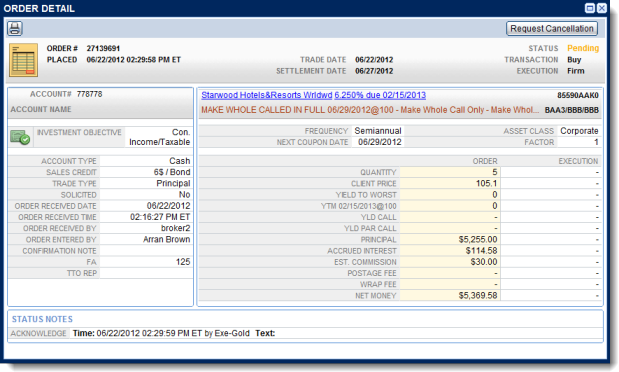Close the Order Detail window
This screenshot has width=619, height=372.
click(x=602, y=8)
